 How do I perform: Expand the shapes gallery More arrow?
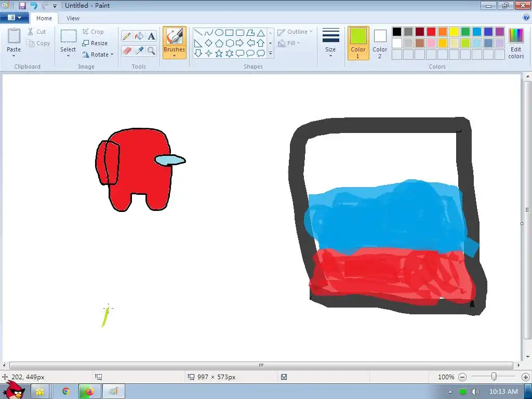click(x=270, y=54)
